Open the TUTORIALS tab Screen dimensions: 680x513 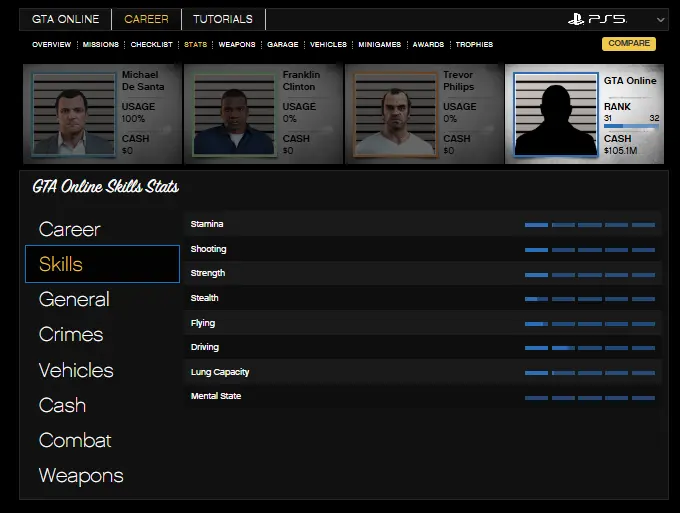223,20
